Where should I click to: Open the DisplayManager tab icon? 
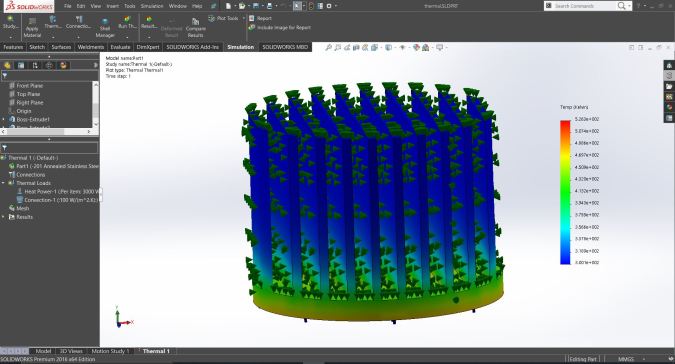tap(64, 65)
